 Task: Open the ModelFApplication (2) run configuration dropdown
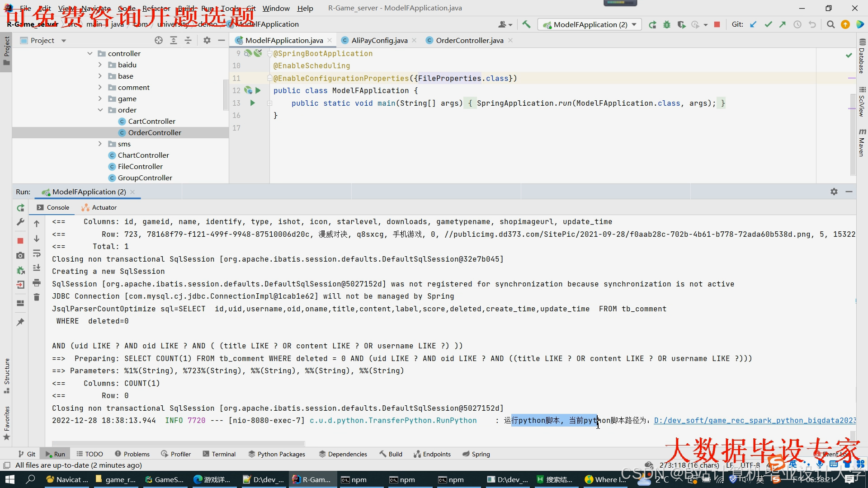tap(590, 24)
